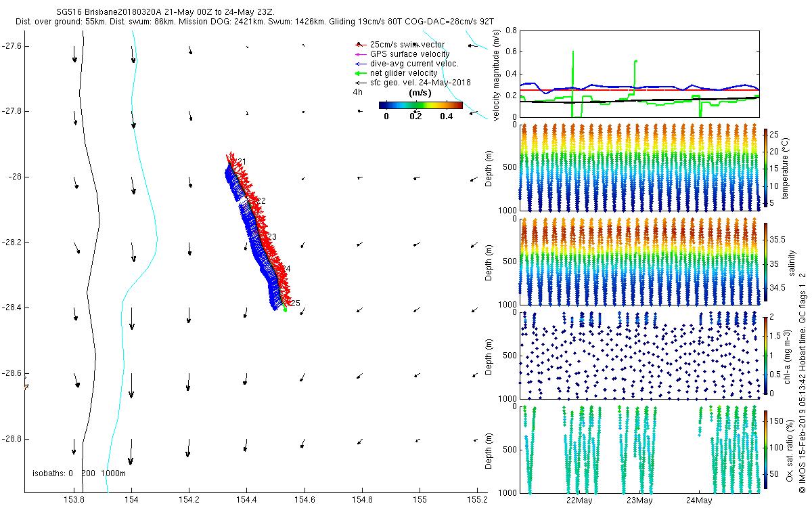Image resolution: width=812 pixels, height=508 pixels.
Task: Click the 154.4 longitude axis label
Action: tap(247, 501)
